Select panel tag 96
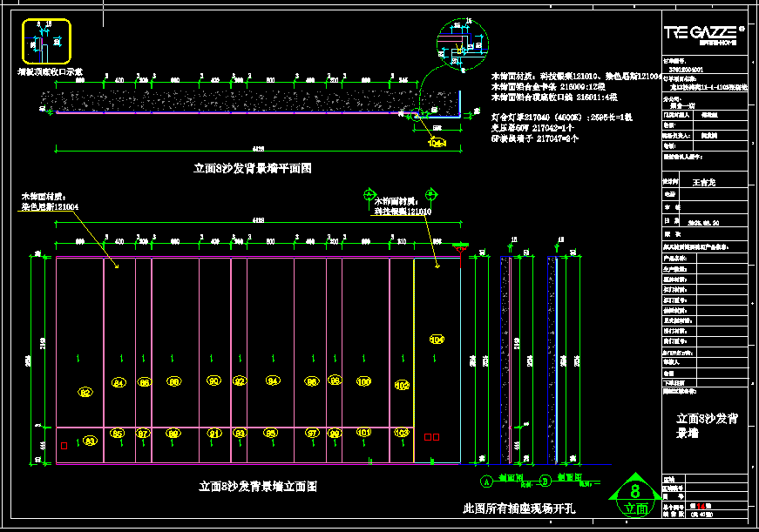 [x=312, y=381]
